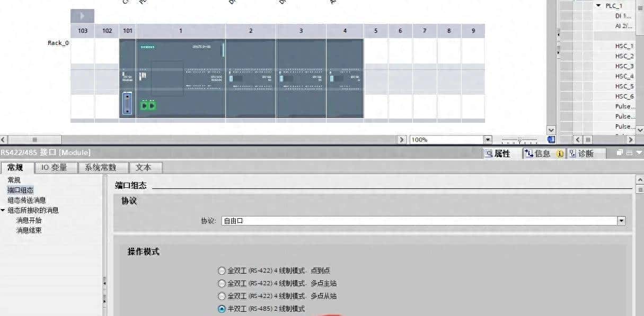Select 消息结束 in the navigation tree
644x316 pixels.
29,230
